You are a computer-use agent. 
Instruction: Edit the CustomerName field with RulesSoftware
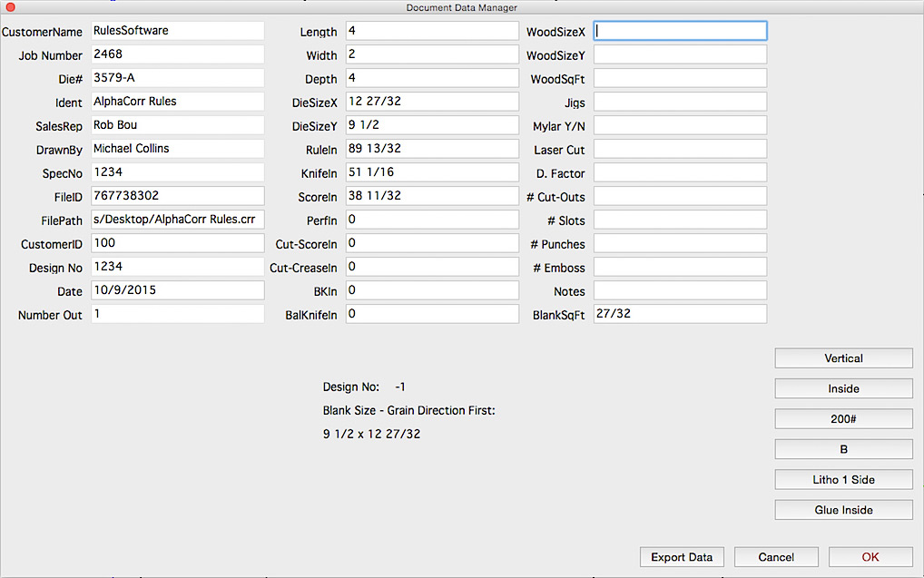tap(177, 31)
